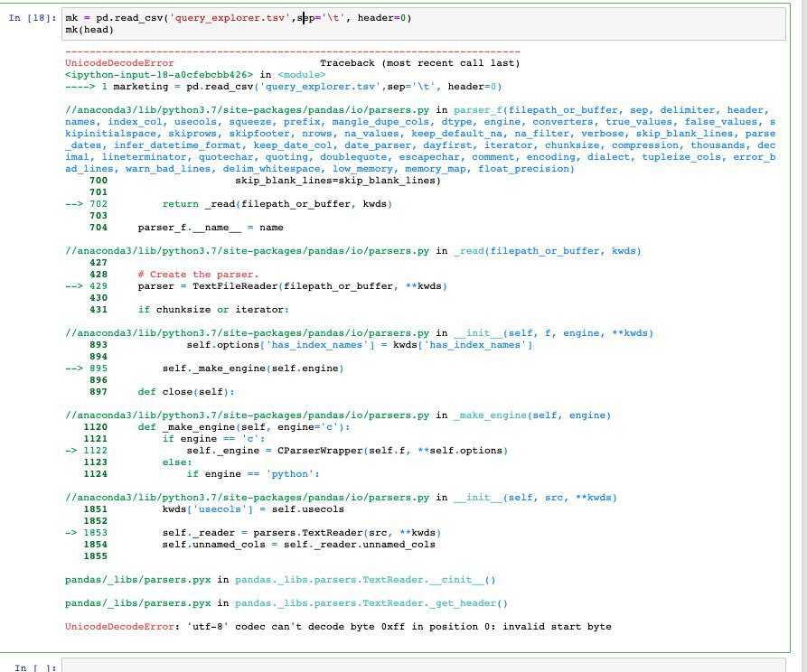Select the In [18]: cell prompt

32,18
